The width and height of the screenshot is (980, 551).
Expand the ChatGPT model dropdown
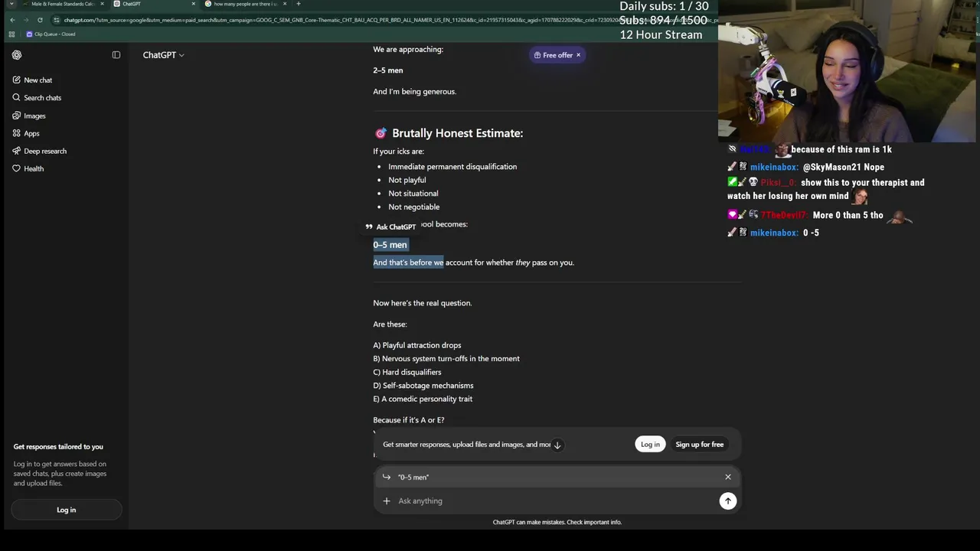pos(164,55)
